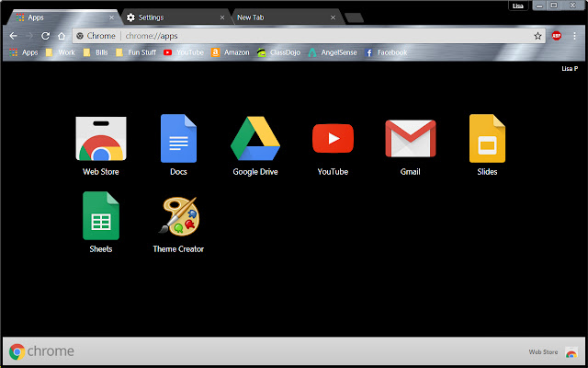Open the YouTube bookmark

coord(184,52)
